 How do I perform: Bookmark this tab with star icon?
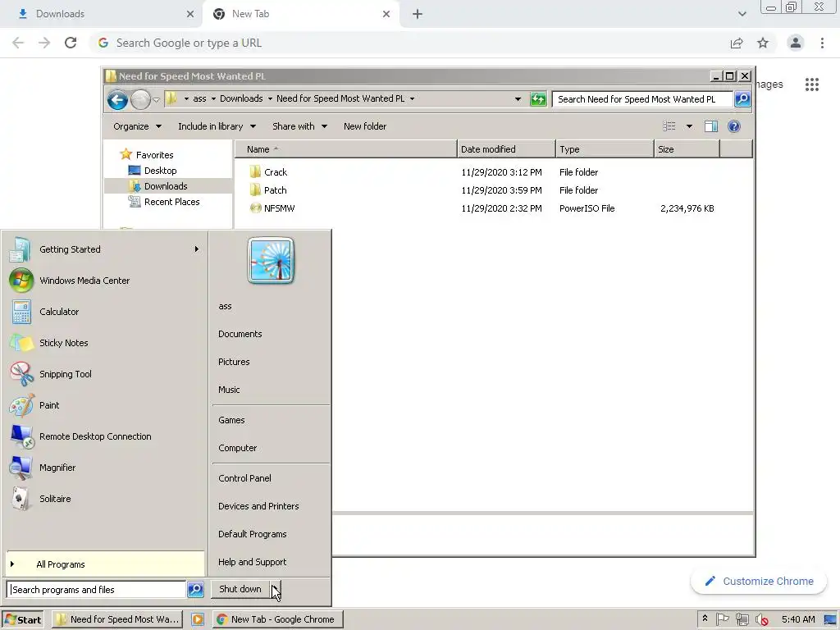(x=763, y=43)
